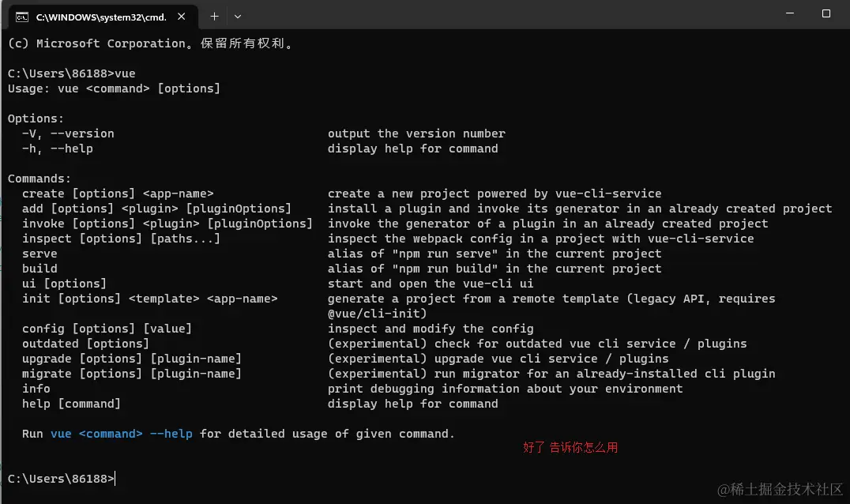Click the cmd icon in the tab
This screenshot has width=850, height=504.
(x=21, y=17)
